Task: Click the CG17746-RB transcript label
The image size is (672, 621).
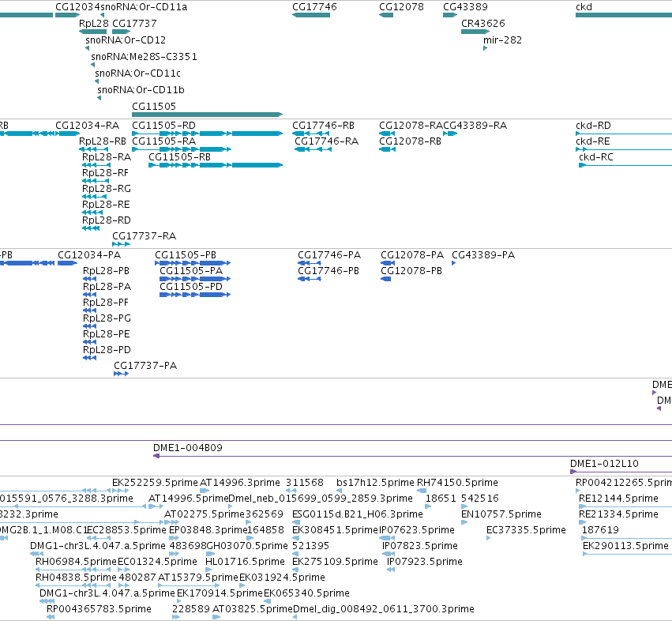Action: click(324, 126)
